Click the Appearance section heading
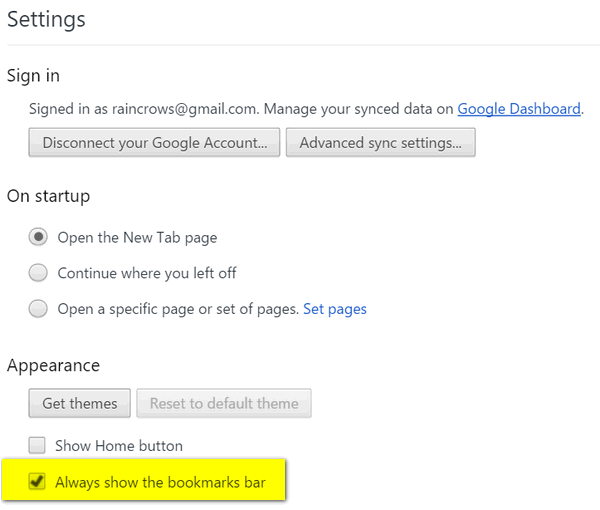 54,365
